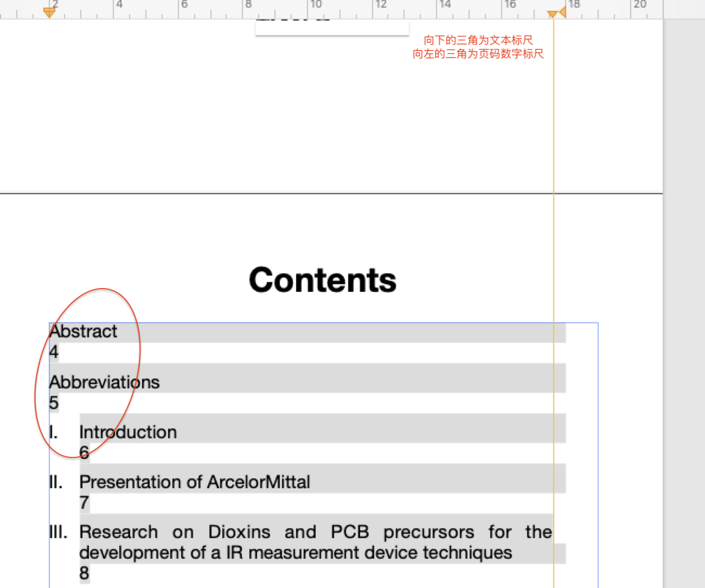Click the Contents heading
This screenshot has width=705, height=588.
(x=322, y=280)
